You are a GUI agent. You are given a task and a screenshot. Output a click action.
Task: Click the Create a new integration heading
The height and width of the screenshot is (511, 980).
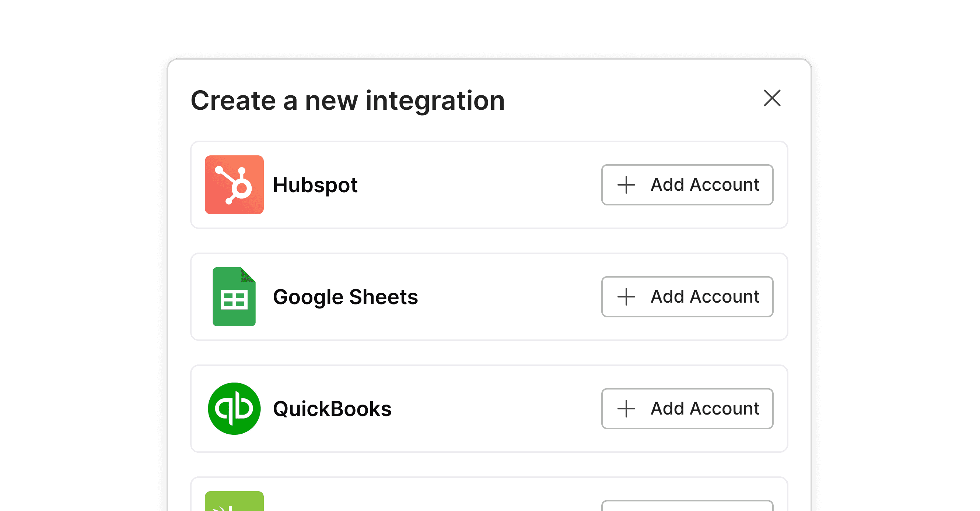(348, 101)
